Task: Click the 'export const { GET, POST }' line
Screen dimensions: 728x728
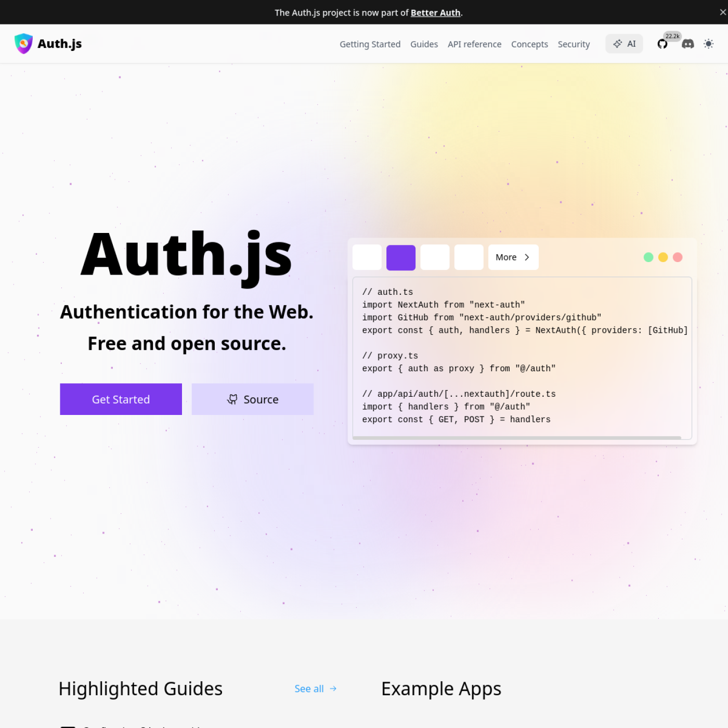Action: 456,420
